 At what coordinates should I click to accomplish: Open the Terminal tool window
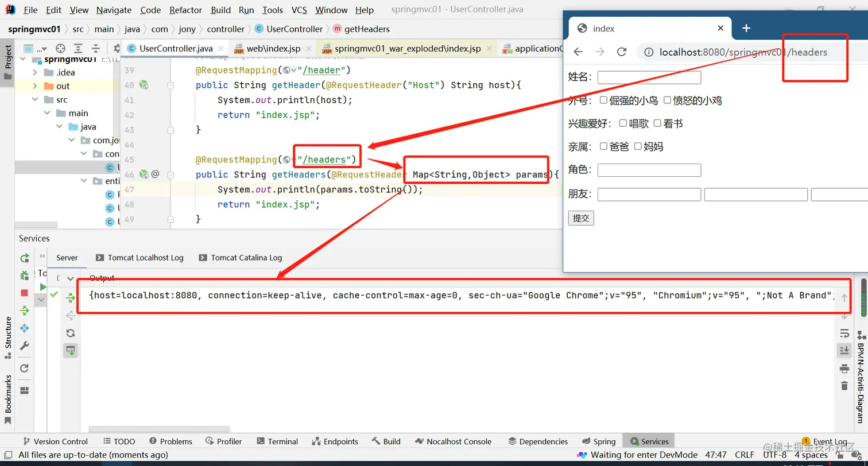coord(277,441)
